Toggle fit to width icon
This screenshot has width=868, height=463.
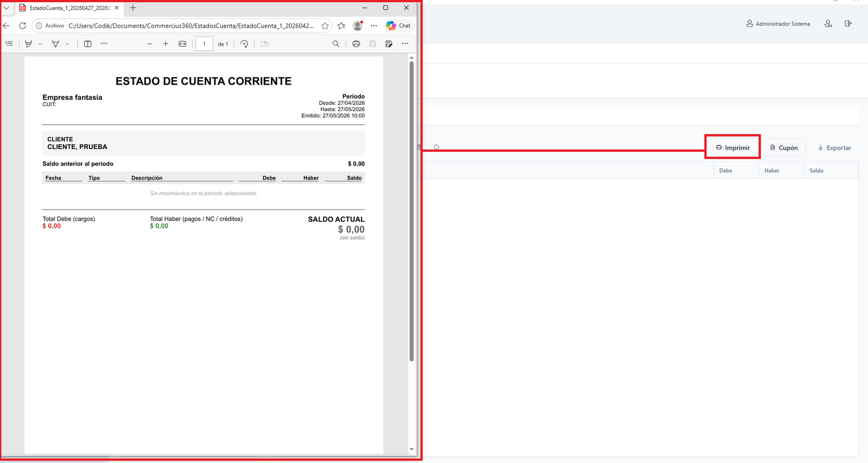tap(182, 44)
